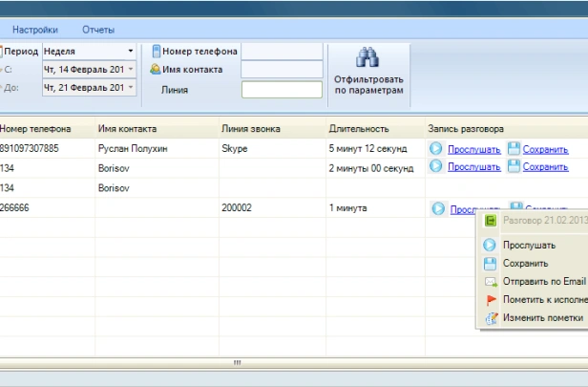Open the Отчеты menu
This screenshot has height=387, width=588.
(x=98, y=30)
